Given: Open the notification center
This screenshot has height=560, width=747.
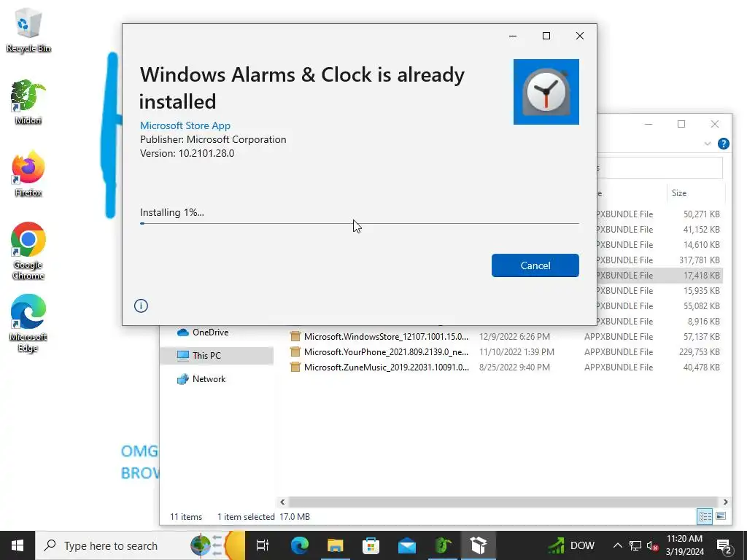Looking at the screenshot, I should click(724, 545).
